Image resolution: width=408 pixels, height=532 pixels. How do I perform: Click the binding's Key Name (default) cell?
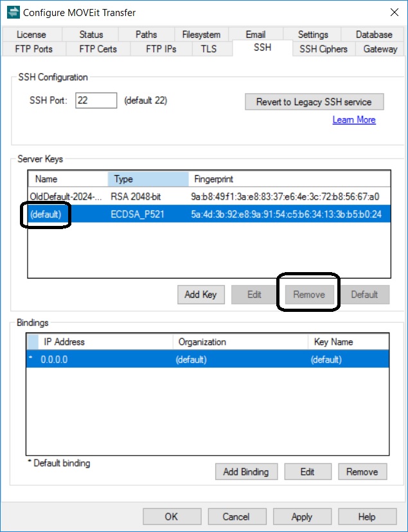[326, 359]
